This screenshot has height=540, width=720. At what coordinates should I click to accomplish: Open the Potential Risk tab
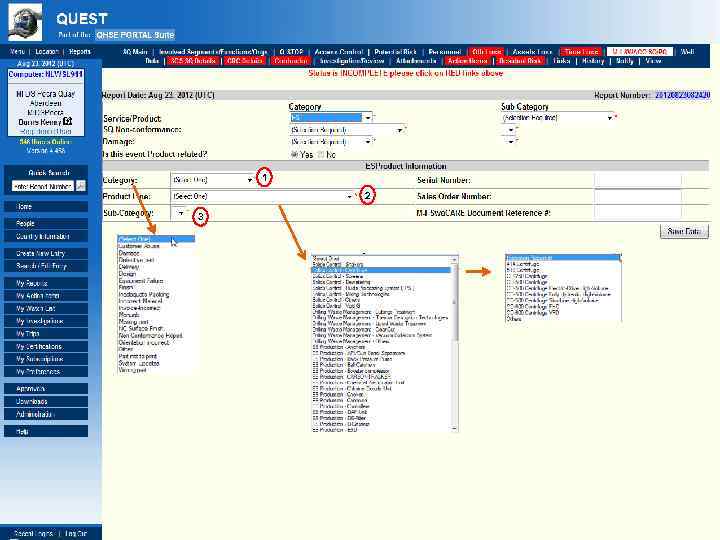coord(395,51)
